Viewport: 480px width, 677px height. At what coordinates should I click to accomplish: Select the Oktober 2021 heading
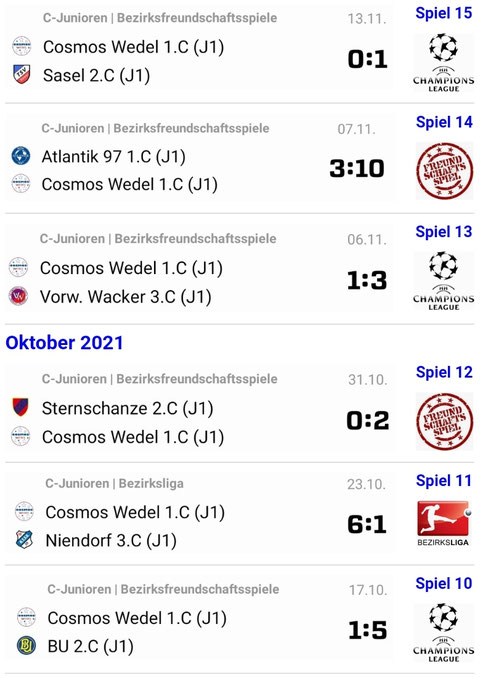tap(64, 343)
